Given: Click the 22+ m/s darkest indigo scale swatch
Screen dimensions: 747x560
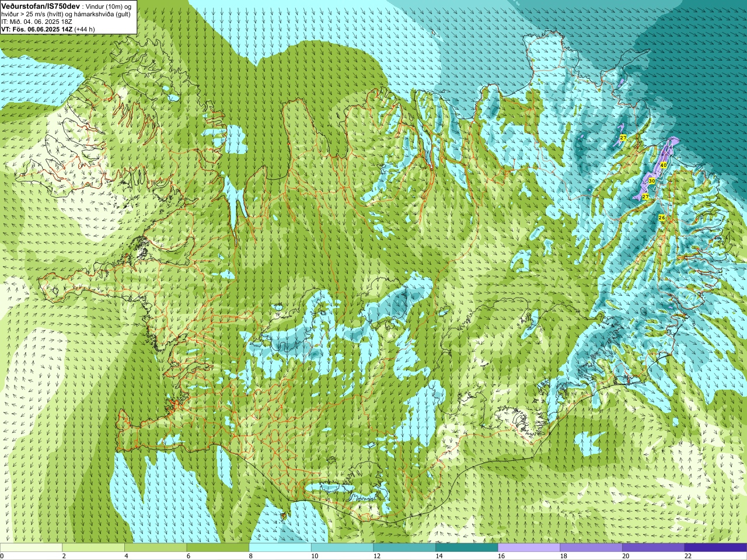Looking at the screenshot, I should click(x=715, y=548).
